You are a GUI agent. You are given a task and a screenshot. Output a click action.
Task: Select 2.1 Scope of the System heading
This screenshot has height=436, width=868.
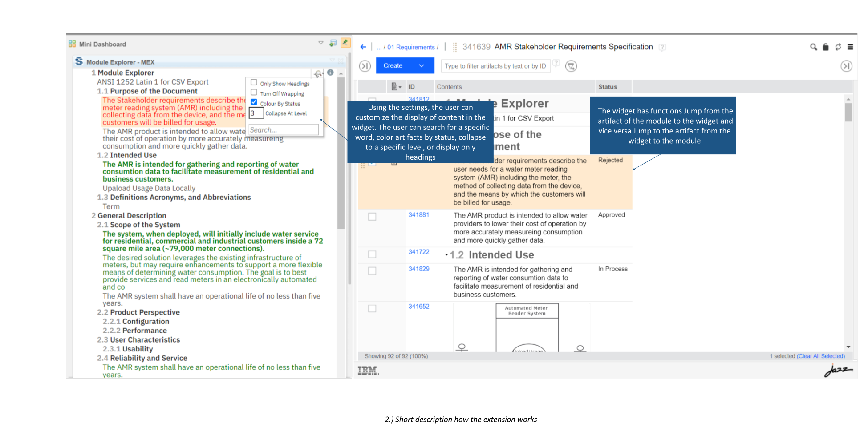pyautogui.click(x=139, y=225)
